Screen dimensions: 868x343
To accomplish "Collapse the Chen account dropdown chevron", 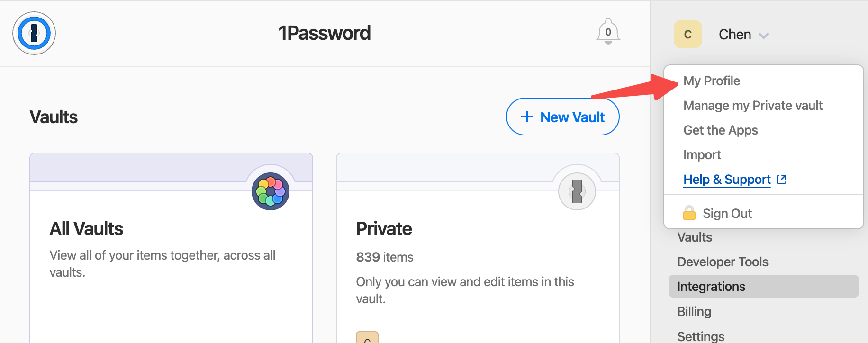I will pos(763,36).
